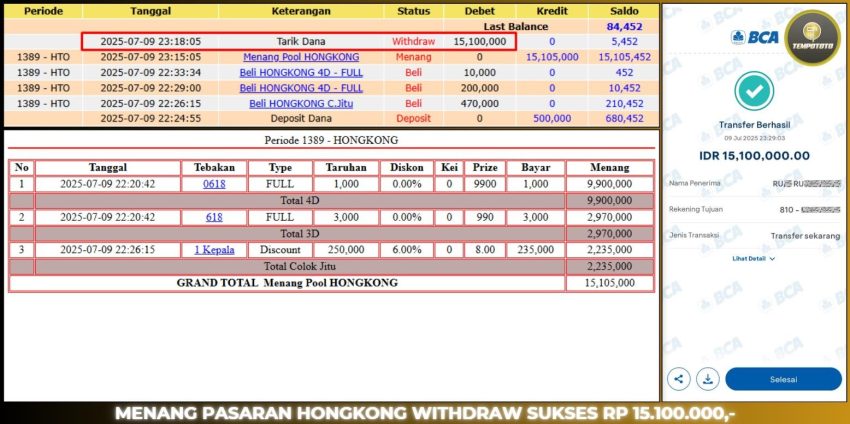Click the Last Balance value 84,452
Viewport: 850px width, 424px height.
(x=624, y=27)
